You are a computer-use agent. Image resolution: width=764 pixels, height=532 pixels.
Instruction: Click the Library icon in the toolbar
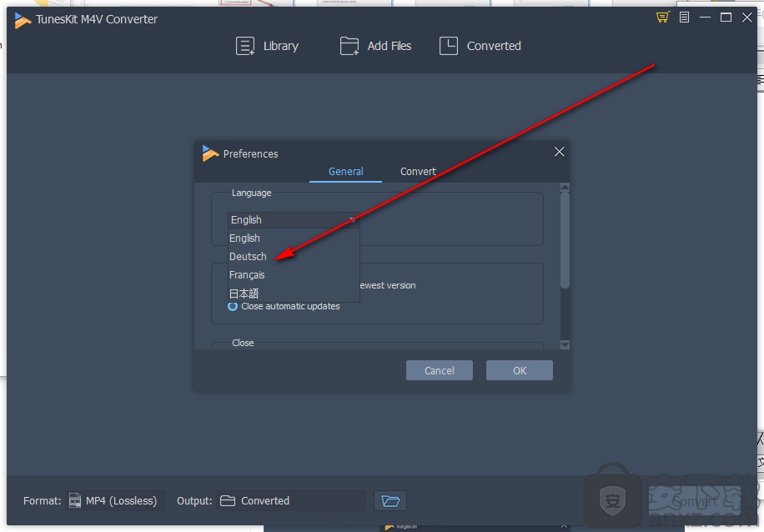pos(245,46)
